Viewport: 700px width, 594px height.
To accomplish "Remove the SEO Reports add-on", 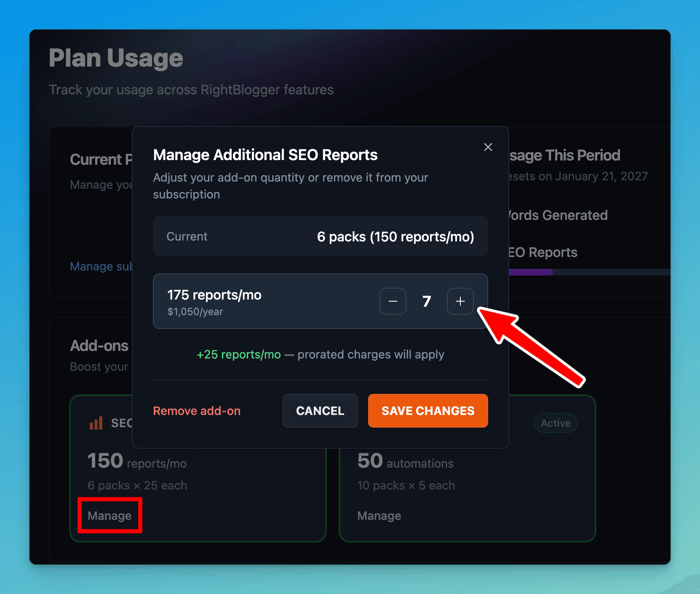I will (197, 411).
